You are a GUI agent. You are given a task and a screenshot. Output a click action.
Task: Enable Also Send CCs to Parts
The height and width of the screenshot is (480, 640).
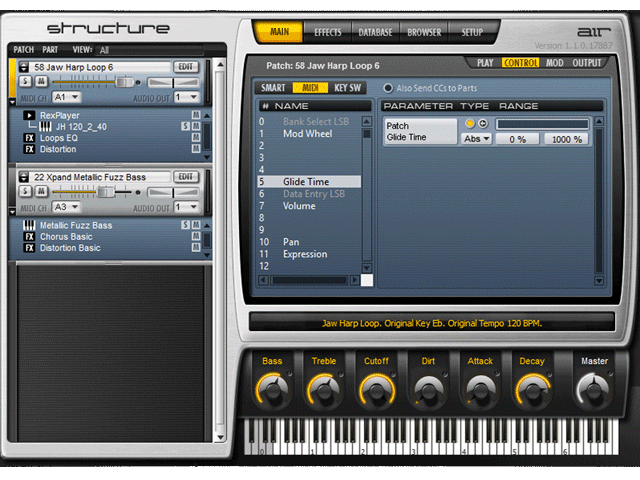388,88
